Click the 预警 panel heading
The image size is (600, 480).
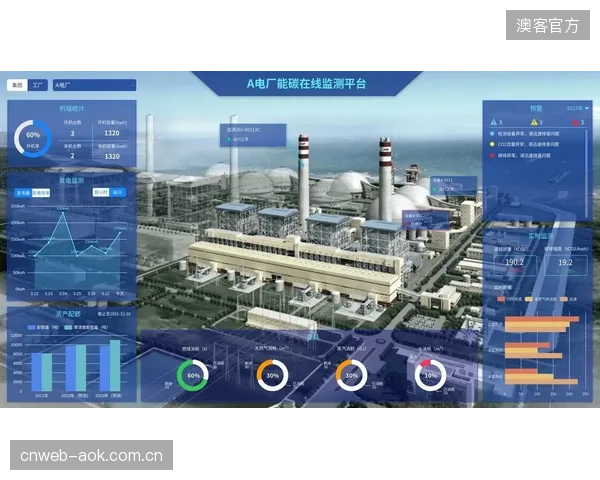[536, 109]
